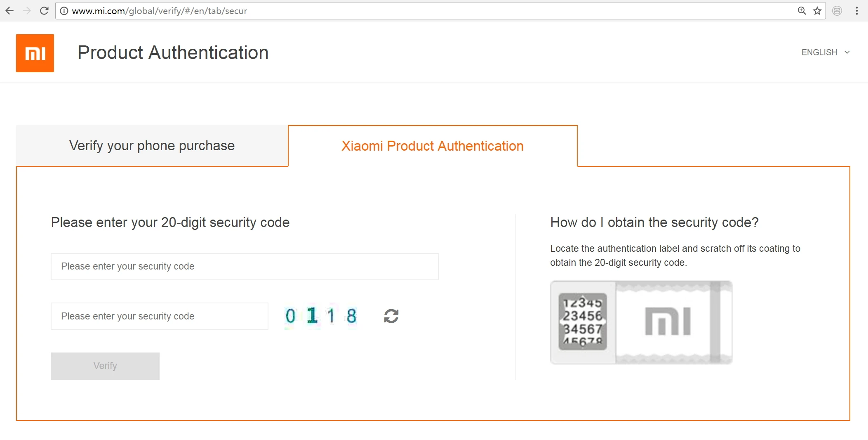
Task: Click the browser forward arrow
Action: pyautogui.click(x=27, y=11)
